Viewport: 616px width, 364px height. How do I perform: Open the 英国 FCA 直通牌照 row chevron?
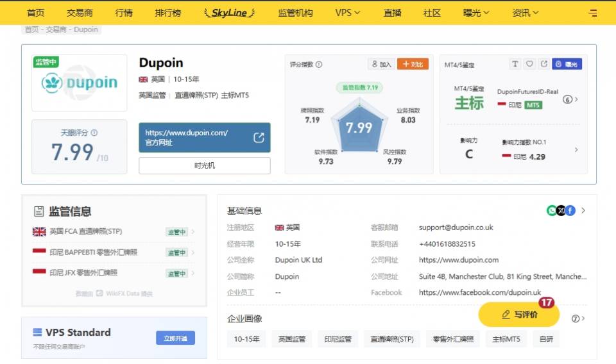[193, 232]
